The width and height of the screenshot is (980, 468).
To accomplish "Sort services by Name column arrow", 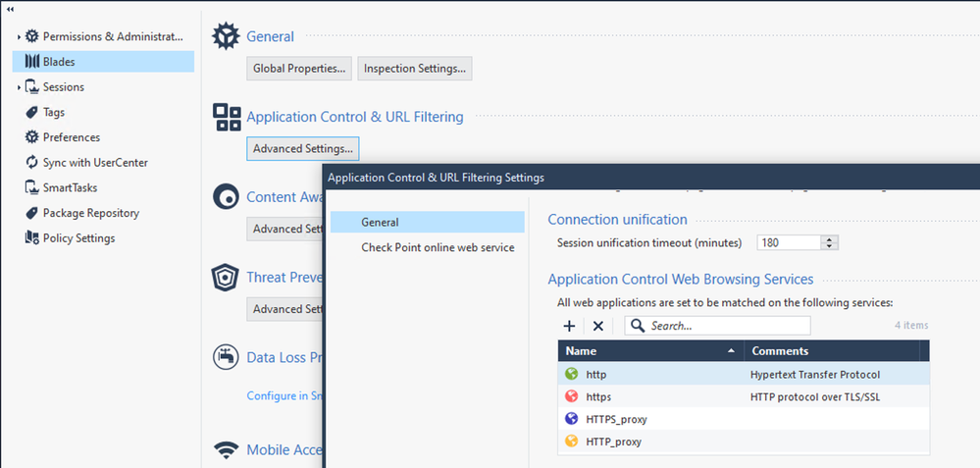I will point(731,351).
